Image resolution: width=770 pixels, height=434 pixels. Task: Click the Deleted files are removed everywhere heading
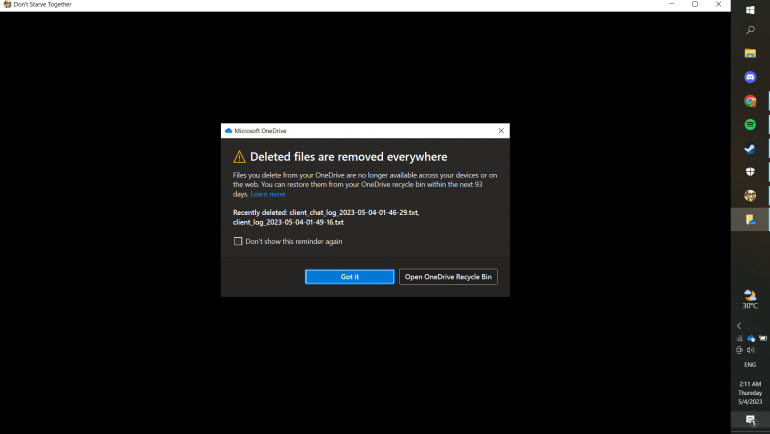coord(349,157)
